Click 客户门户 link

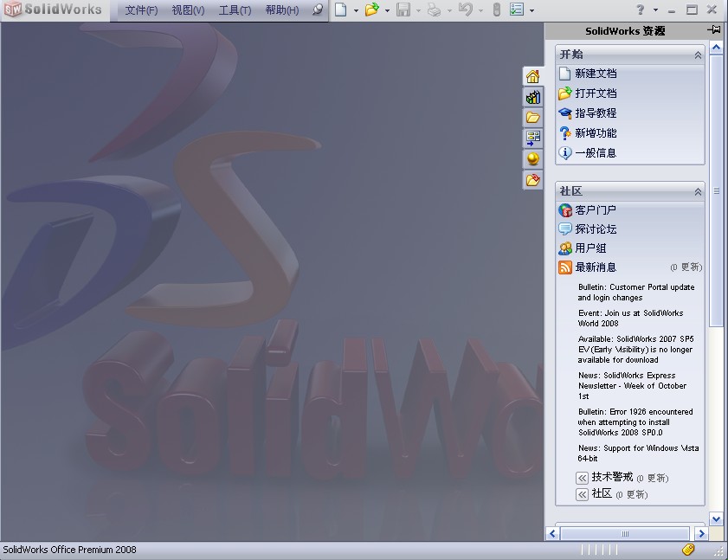click(x=596, y=210)
